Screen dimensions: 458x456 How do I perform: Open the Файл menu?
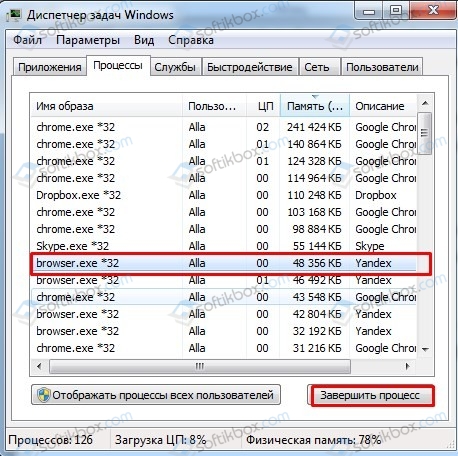[x=27, y=40]
